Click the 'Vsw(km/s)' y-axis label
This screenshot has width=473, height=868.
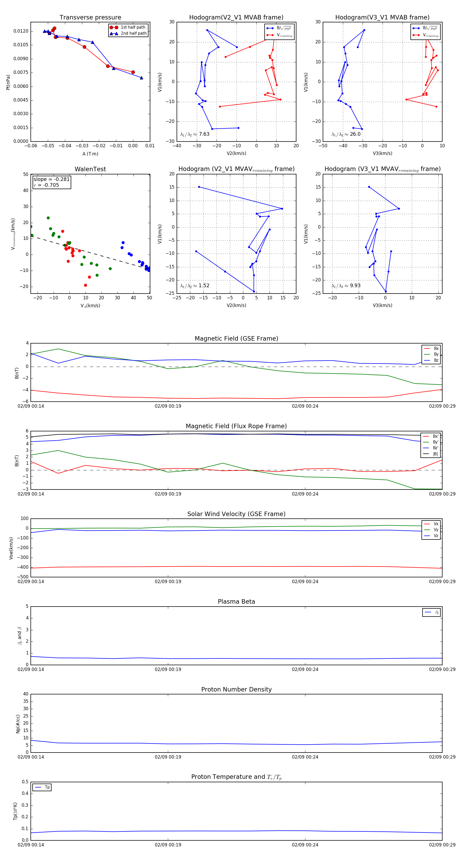click(x=11, y=548)
